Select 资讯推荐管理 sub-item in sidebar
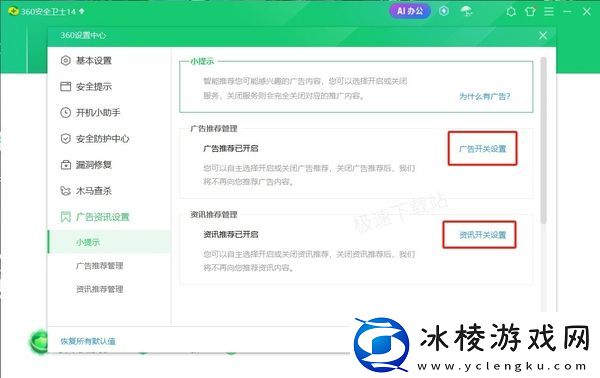The height and width of the screenshot is (378, 600). coord(99,289)
